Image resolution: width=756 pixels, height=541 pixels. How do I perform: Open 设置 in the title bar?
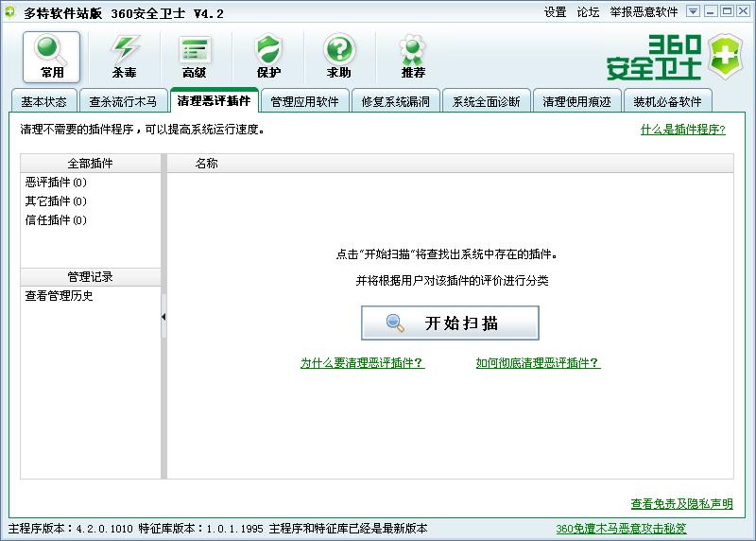tap(555, 12)
